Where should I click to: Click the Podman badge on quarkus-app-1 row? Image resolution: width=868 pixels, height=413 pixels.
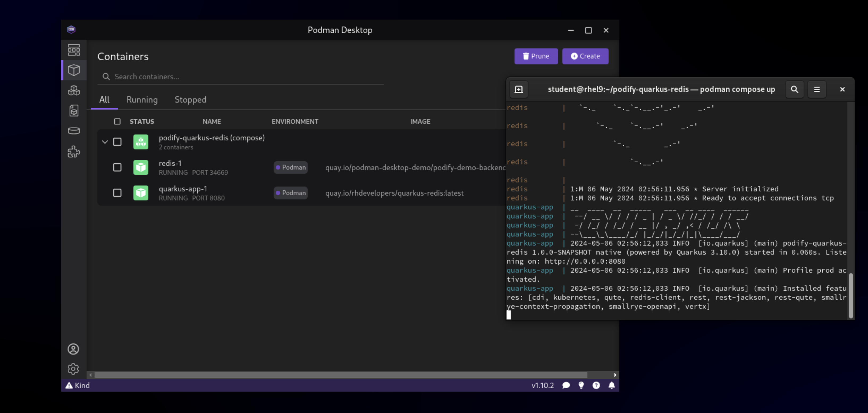pyautogui.click(x=290, y=193)
